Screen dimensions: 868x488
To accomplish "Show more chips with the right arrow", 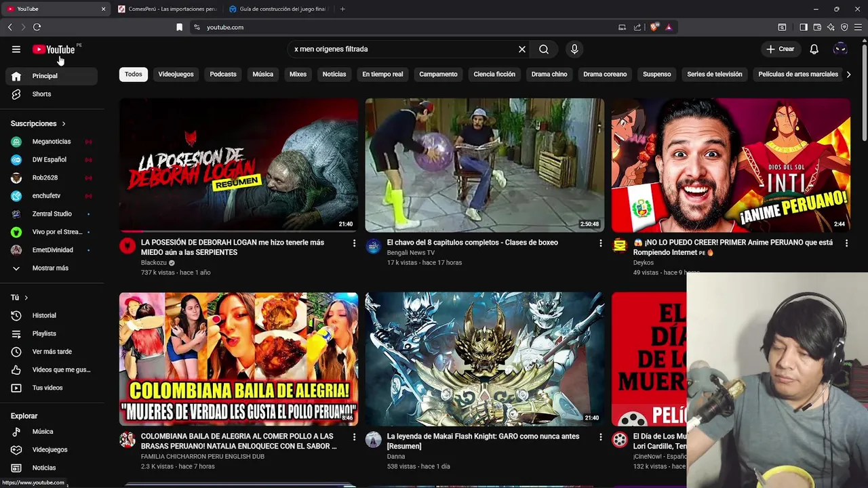I will [848, 75].
